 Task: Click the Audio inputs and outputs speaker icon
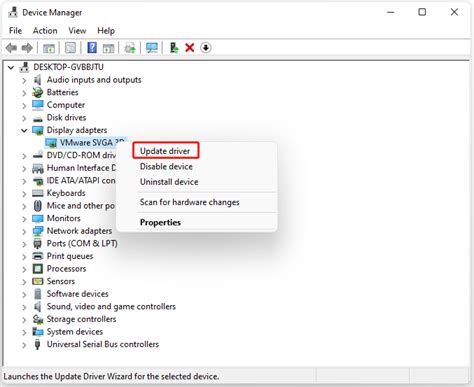pos(38,80)
